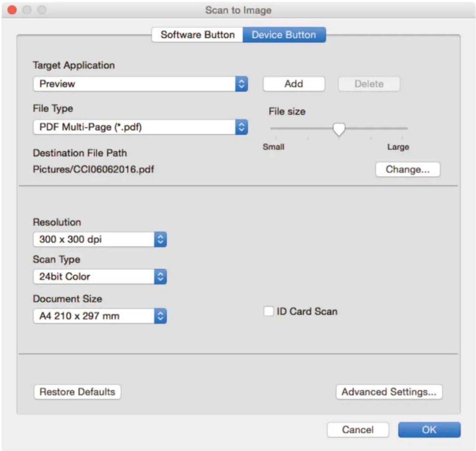
Task: Click the Add button
Action: [294, 84]
